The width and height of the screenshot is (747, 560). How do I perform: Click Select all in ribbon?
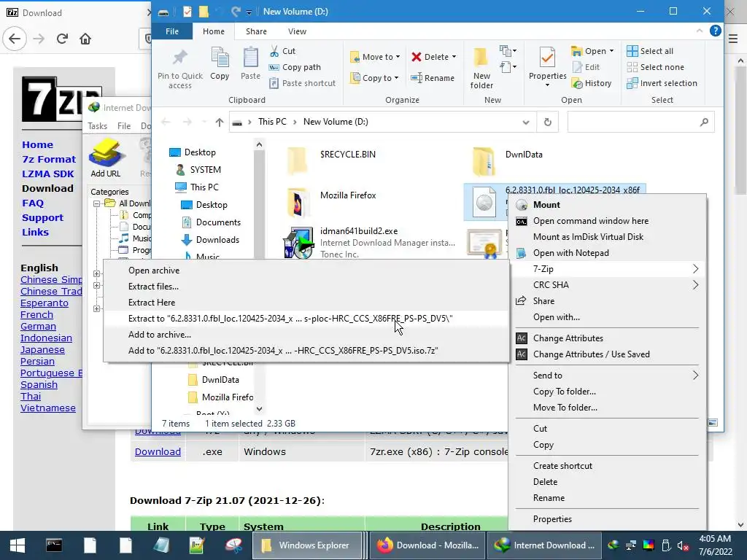point(650,51)
